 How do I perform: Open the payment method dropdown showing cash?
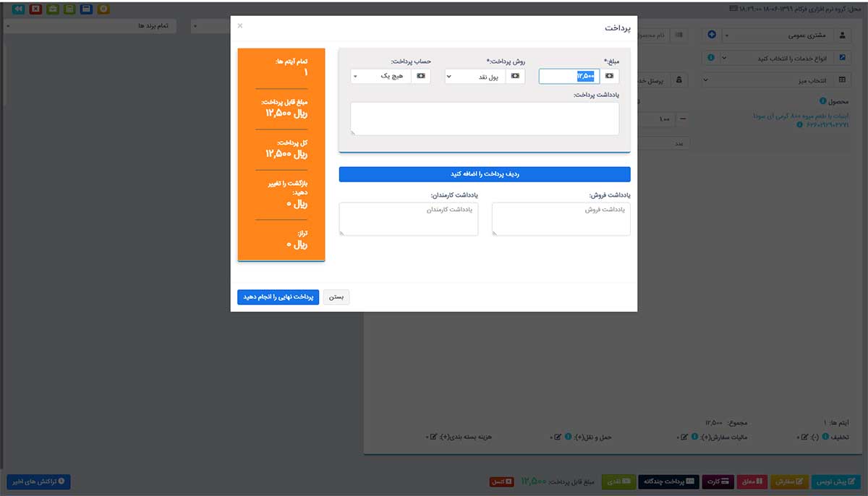pos(475,76)
